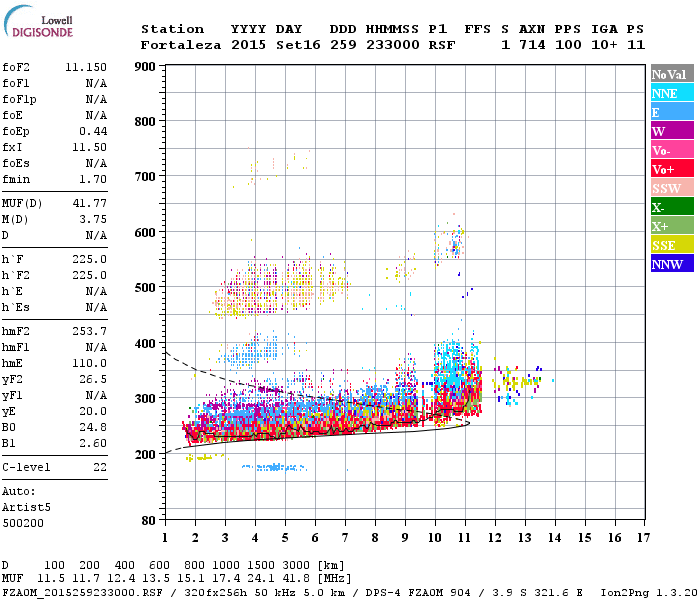The width and height of the screenshot is (700, 600).
Task: Click the B1 value 2.60
Action: 93,444
